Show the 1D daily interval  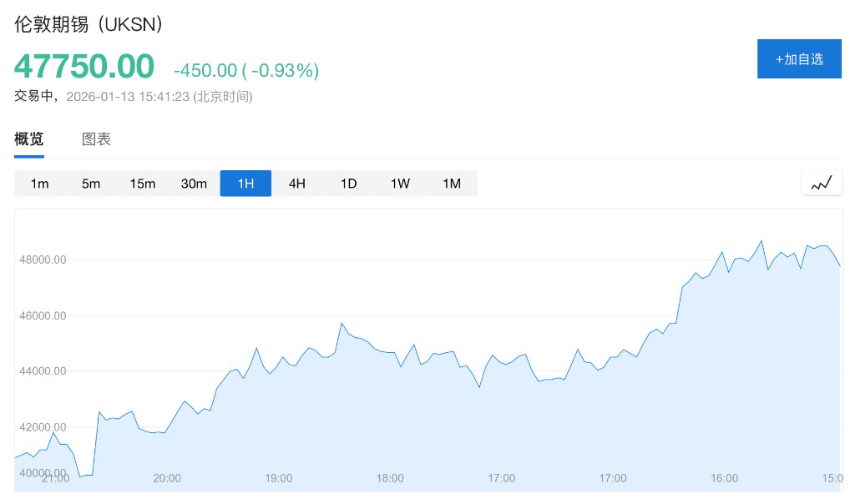348,184
